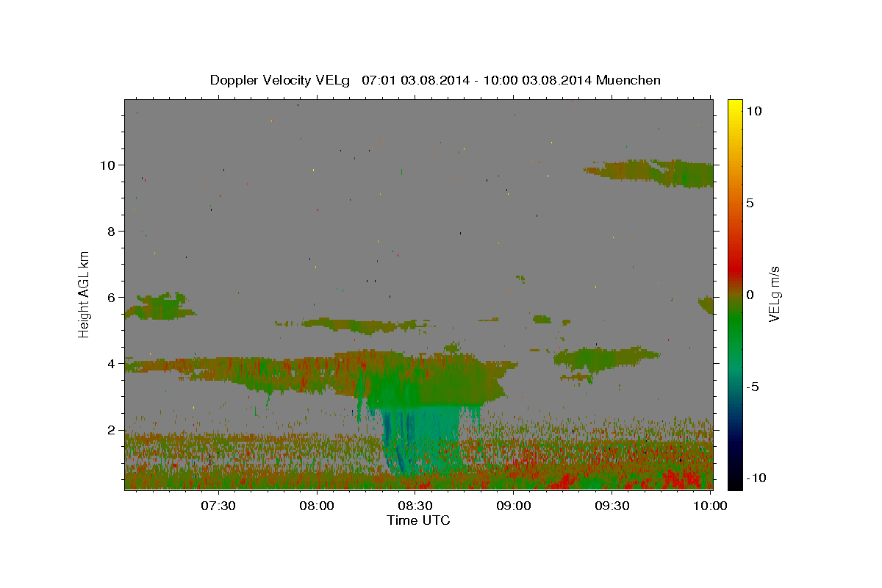Click the 08:00 time tick label

(317, 506)
